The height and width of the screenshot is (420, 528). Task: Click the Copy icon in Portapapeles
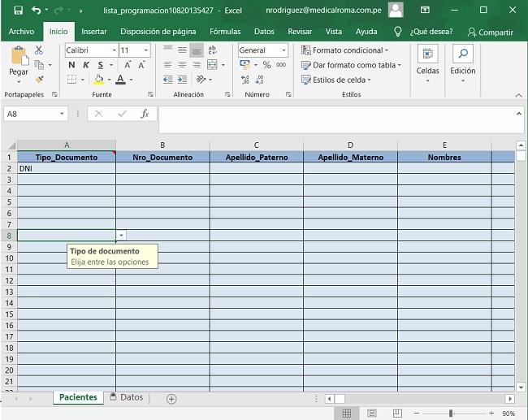point(39,65)
